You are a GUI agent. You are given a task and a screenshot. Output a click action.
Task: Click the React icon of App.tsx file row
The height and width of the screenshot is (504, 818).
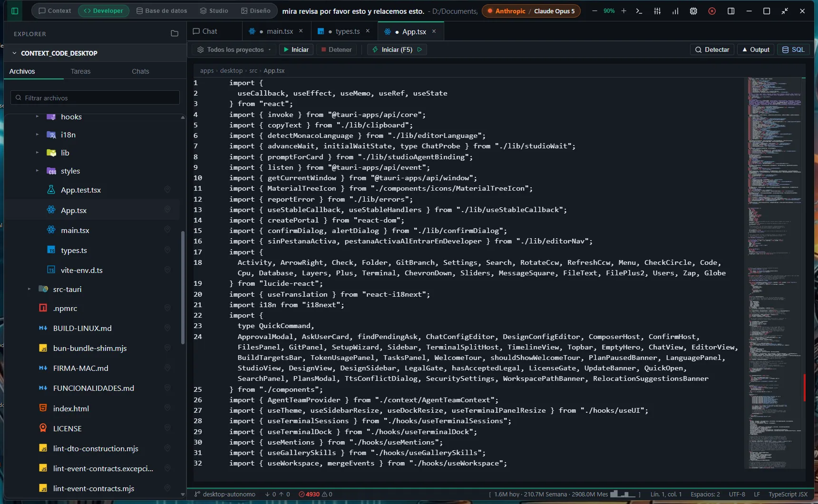click(x=51, y=210)
